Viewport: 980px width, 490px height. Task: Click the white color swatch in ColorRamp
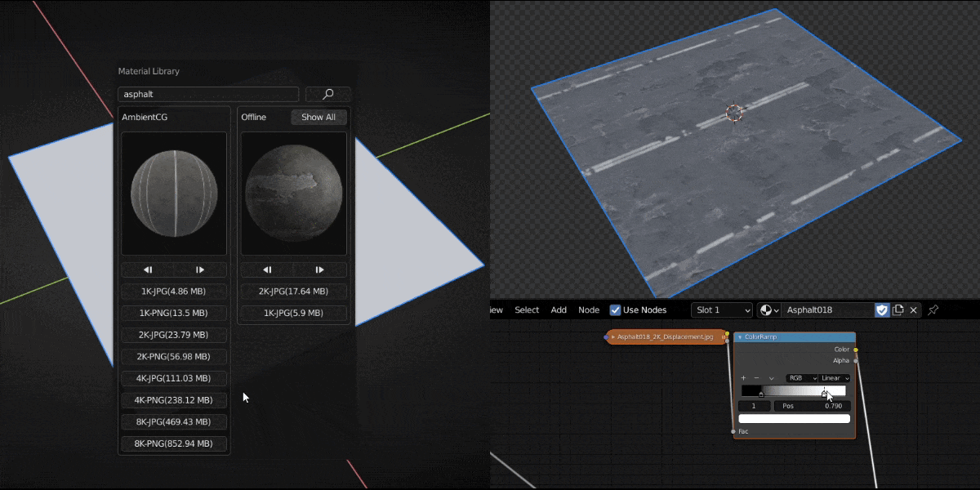(x=794, y=419)
